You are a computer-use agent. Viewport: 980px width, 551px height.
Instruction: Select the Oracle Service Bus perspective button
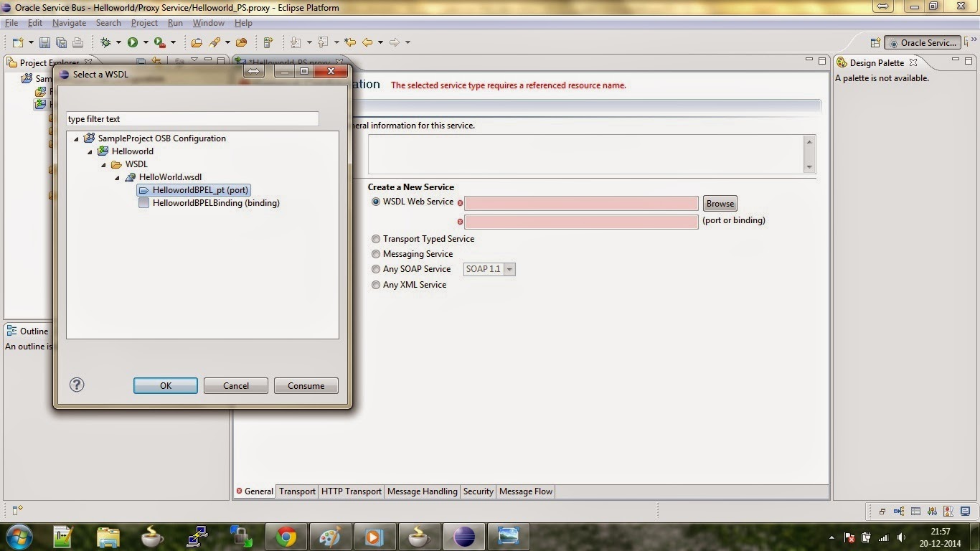tap(922, 43)
